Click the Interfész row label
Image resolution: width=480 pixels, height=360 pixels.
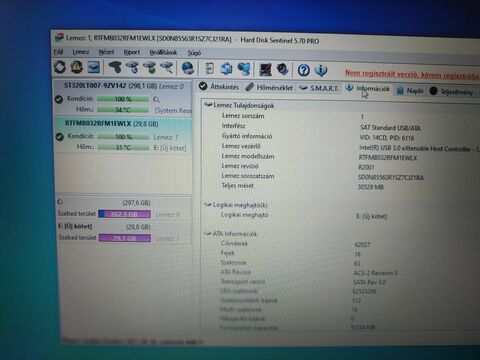pos(233,126)
